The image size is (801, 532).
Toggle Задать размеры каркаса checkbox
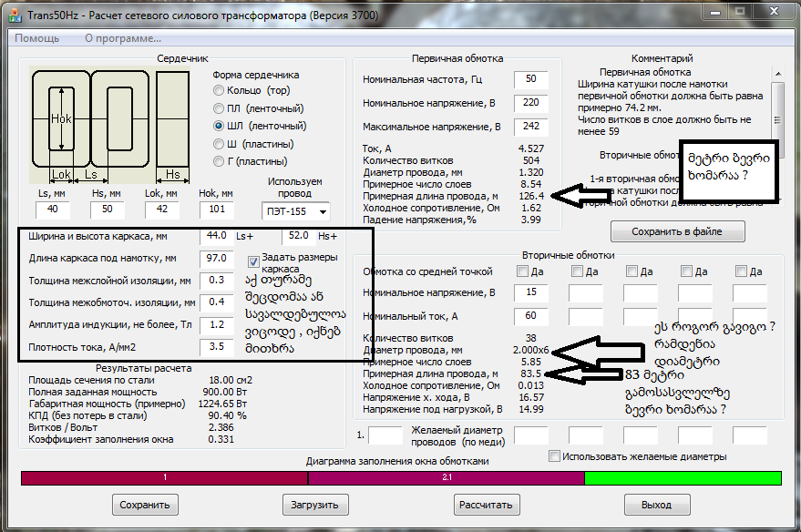(253, 262)
